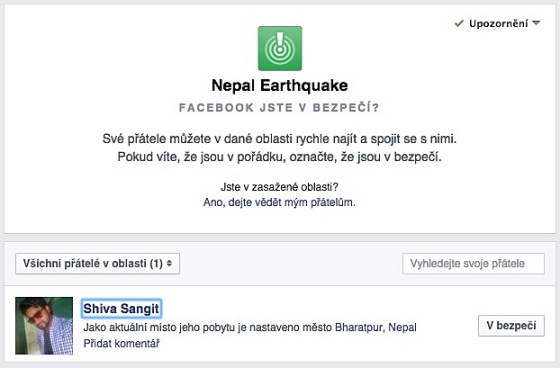Mark Shiva Sangit as 'V bezpečí'
The width and height of the screenshot is (560, 368).
[511, 325]
